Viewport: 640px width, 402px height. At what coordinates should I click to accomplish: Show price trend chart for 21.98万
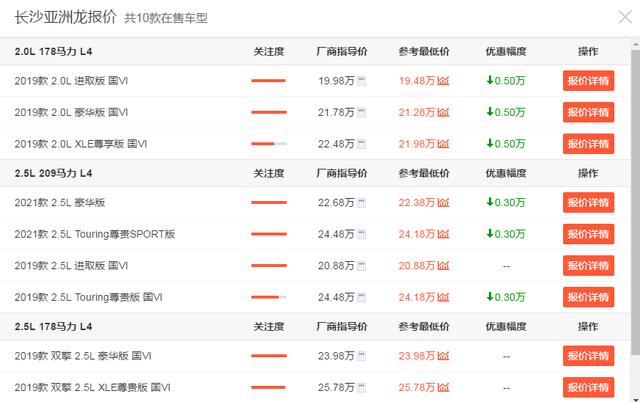(x=443, y=144)
